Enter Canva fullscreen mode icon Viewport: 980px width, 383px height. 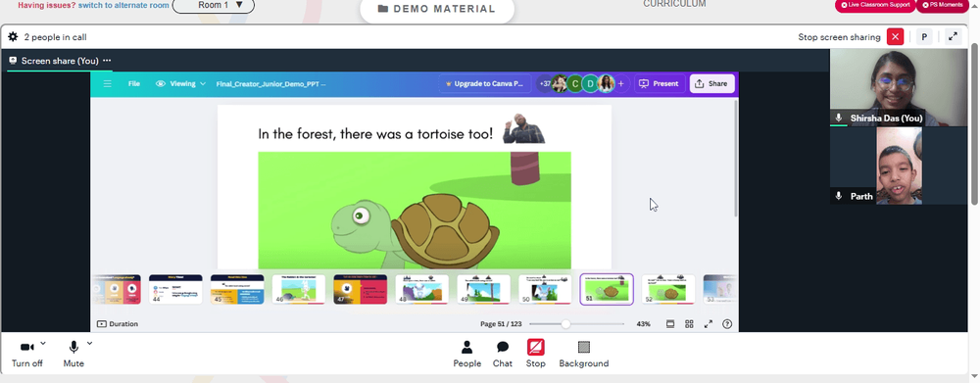click(709, 323)
